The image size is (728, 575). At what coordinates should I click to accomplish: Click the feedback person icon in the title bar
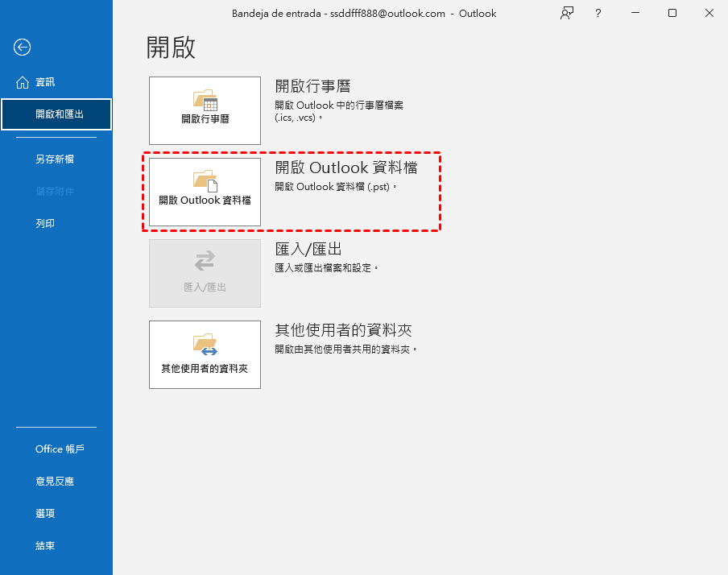click(567, 13)
